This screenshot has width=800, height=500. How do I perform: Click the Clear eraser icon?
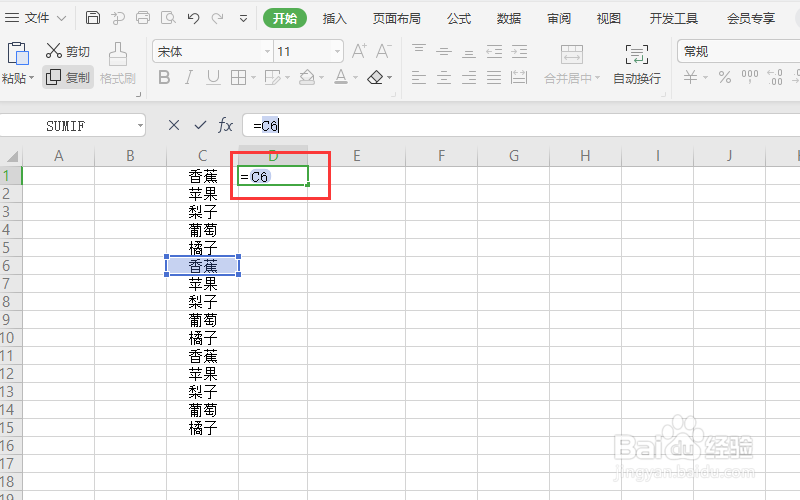375,78
